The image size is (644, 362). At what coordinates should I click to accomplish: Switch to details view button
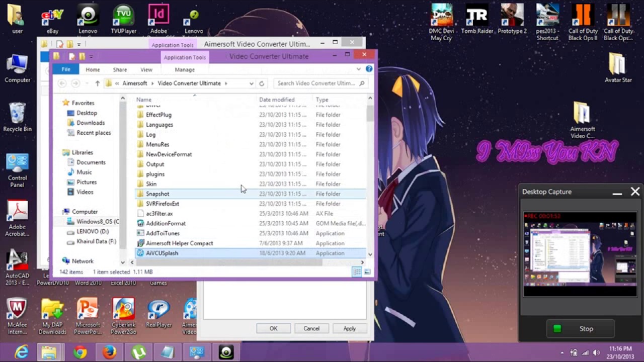click(357, 272)
